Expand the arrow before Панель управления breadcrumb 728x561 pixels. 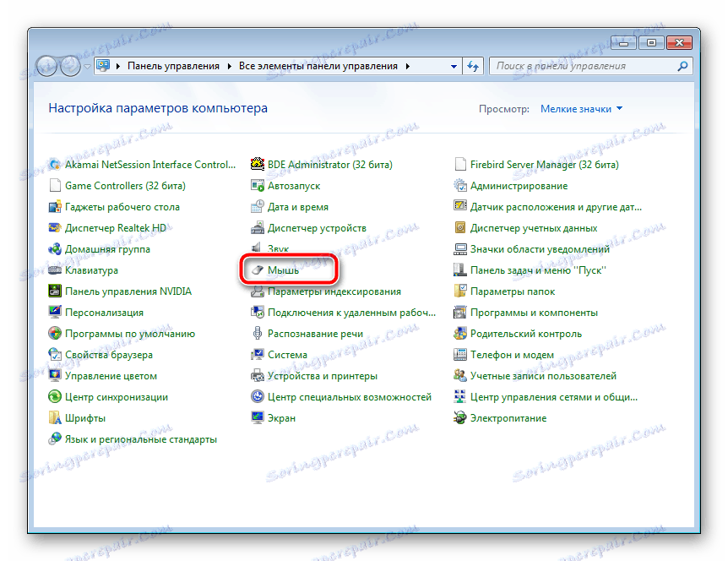tap(118, 67)
